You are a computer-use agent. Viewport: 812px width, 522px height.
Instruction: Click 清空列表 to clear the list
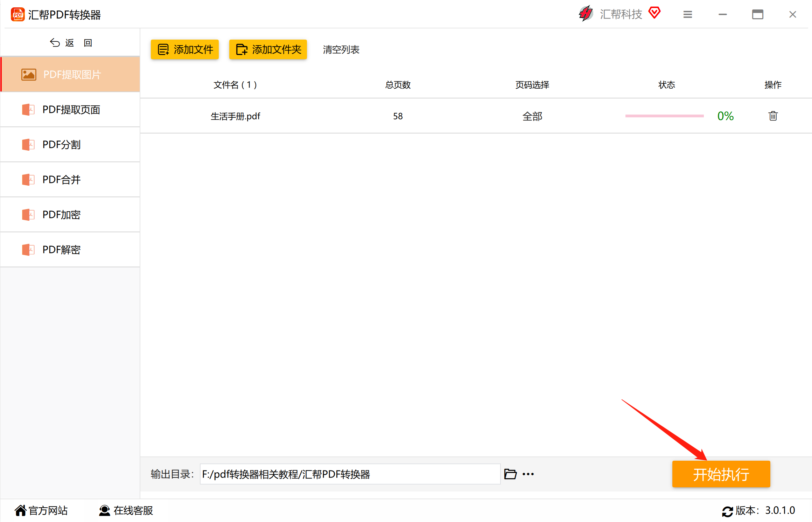pyautogui.click(x=341, y=50)
